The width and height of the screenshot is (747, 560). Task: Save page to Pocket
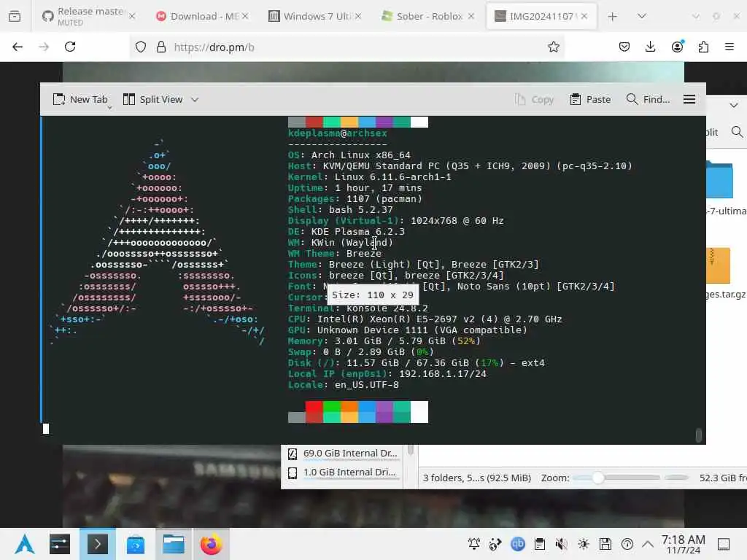(624, 47)
